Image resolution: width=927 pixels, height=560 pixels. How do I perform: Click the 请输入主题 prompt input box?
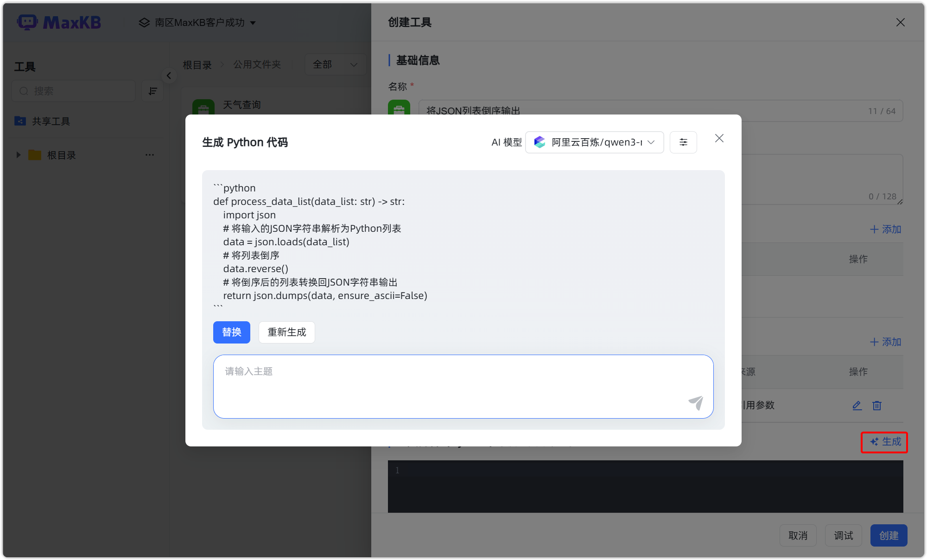pyautogui.click(x=463, y=386)
